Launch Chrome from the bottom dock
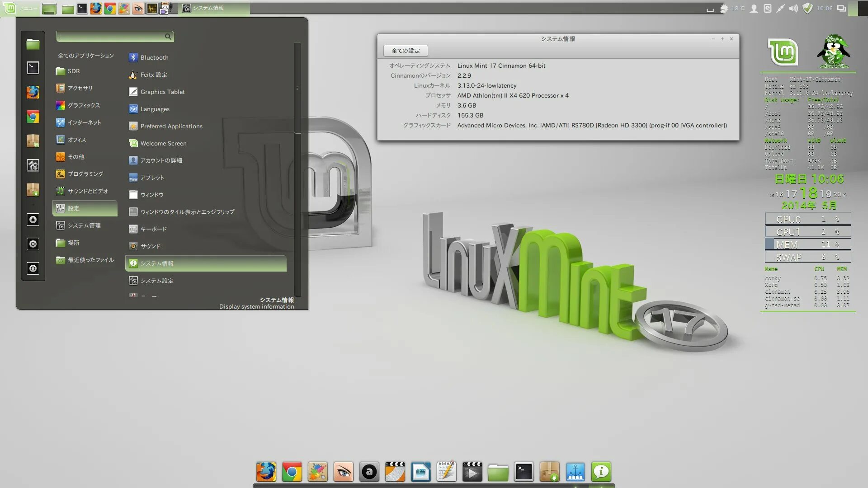868x488 pixels. coord(292,472)
